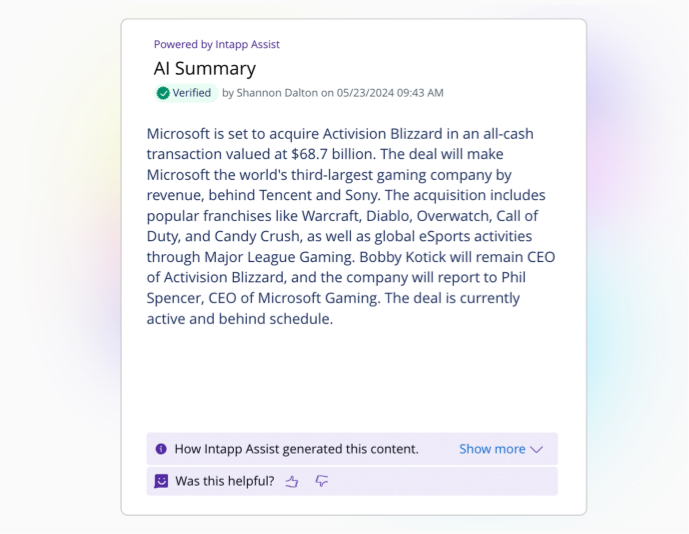Image resolution: width=689 pixels, height=534 pixels.
Task: Click the smiley feedback icon
Action: click(x=161, y=481)
